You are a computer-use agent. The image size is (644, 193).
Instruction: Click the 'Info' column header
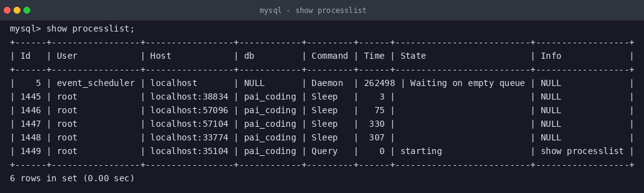551,56
